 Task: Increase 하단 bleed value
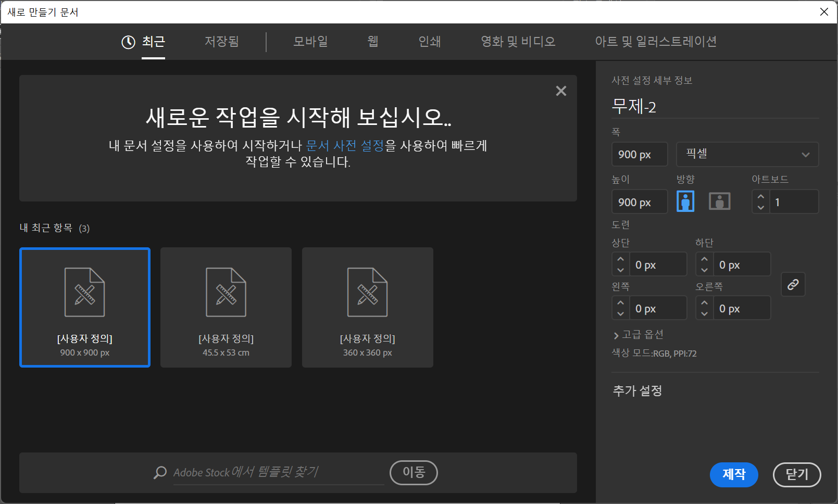point(704,259)
